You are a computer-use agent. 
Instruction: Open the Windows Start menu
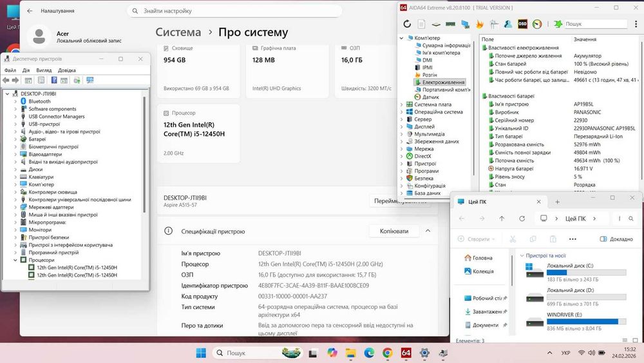click(201, 353)
